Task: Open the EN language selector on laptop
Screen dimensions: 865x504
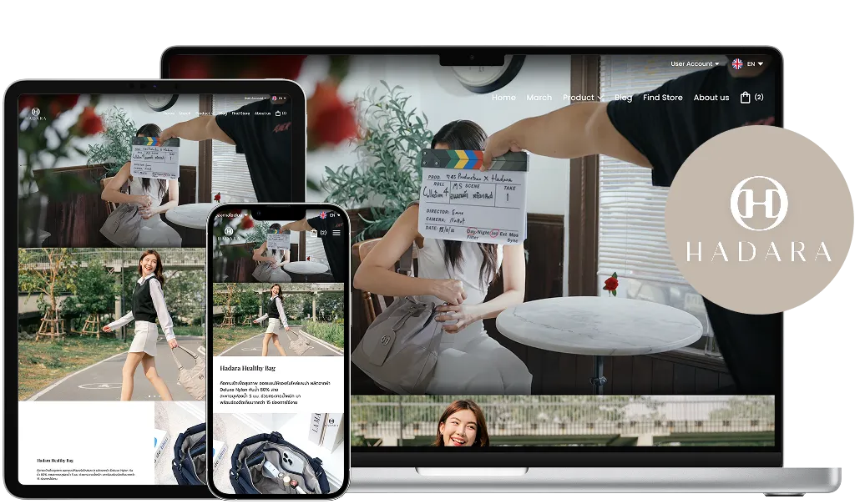Action: tap(747, 64)
